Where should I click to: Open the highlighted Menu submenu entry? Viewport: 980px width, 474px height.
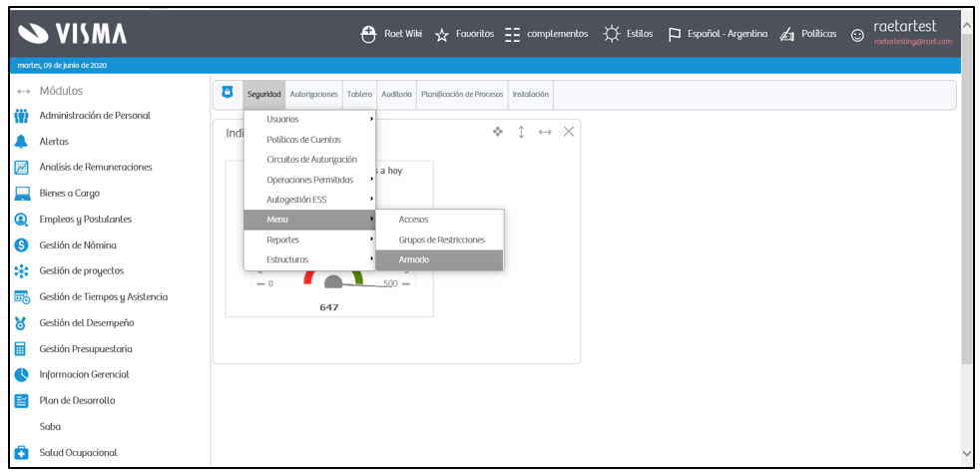[309, 220]
